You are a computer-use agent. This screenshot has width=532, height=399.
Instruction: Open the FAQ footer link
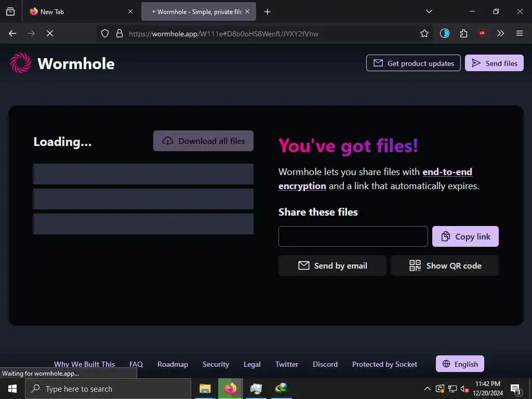pos(136,364)
